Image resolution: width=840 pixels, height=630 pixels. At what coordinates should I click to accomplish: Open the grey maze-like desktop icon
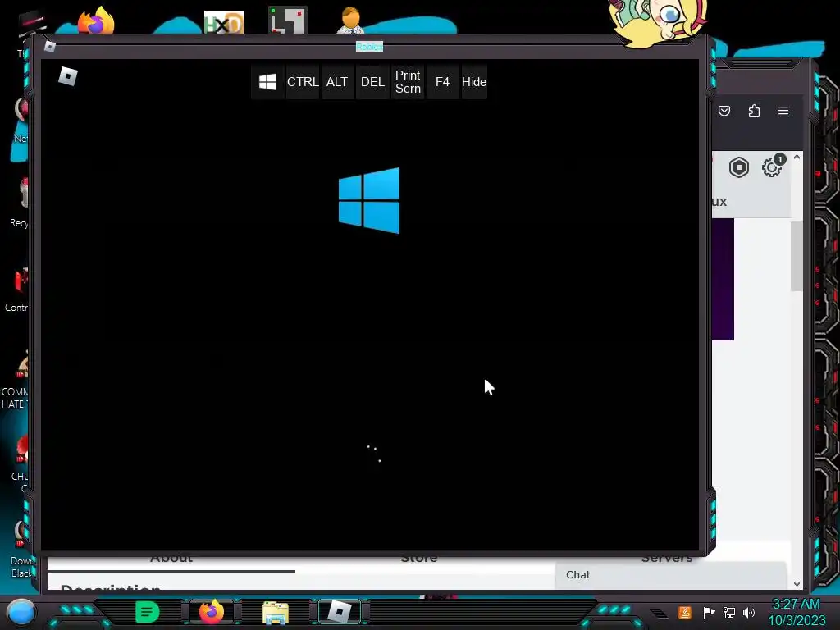(288, 21)
